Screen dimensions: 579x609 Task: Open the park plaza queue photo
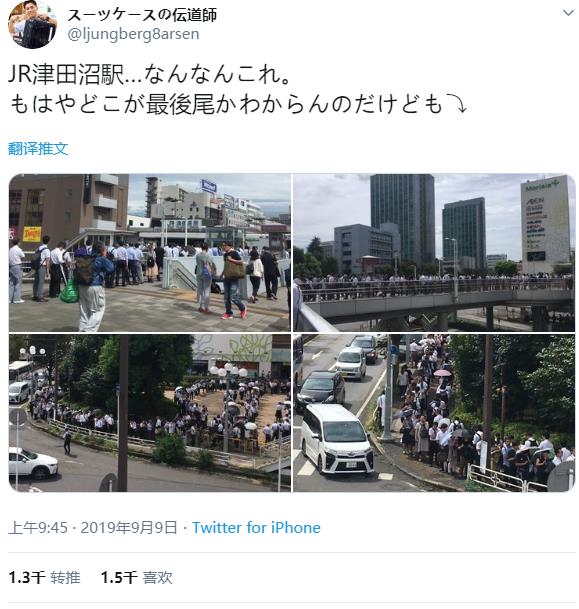click(150, 413)
